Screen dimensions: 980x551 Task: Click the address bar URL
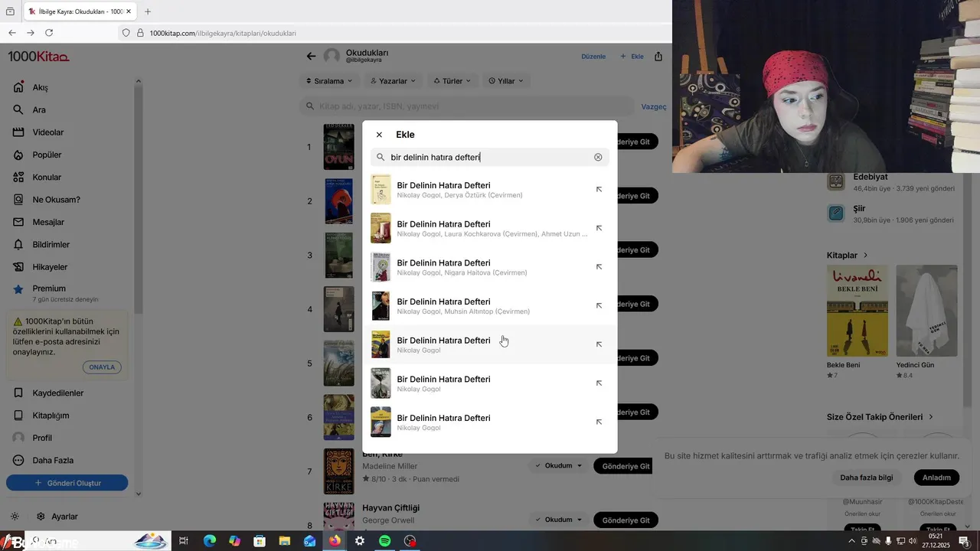pos(223,33)
